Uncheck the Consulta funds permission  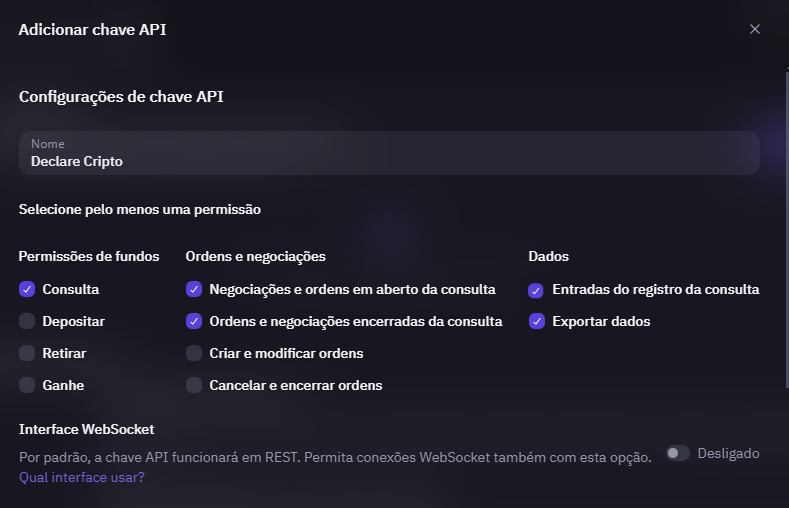pos(27,289)
